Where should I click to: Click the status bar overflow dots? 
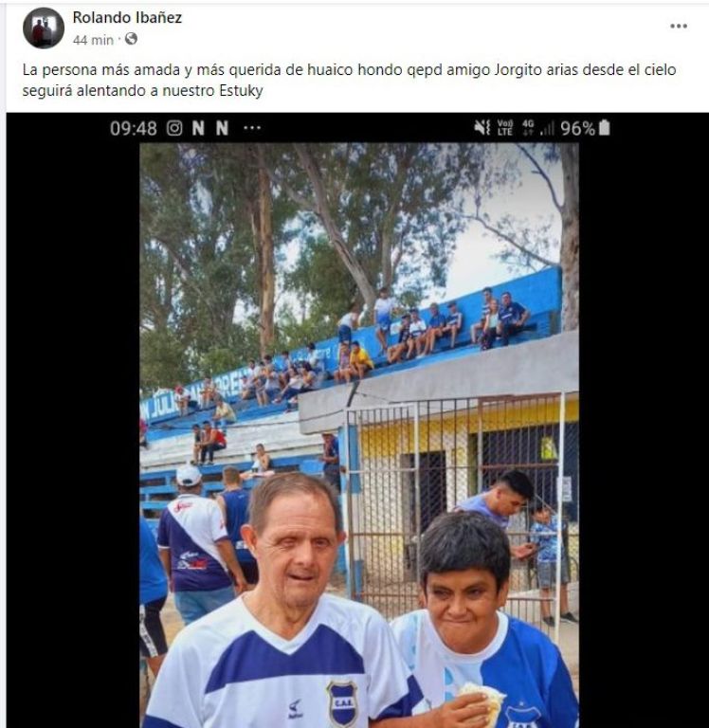click(252, 128)
